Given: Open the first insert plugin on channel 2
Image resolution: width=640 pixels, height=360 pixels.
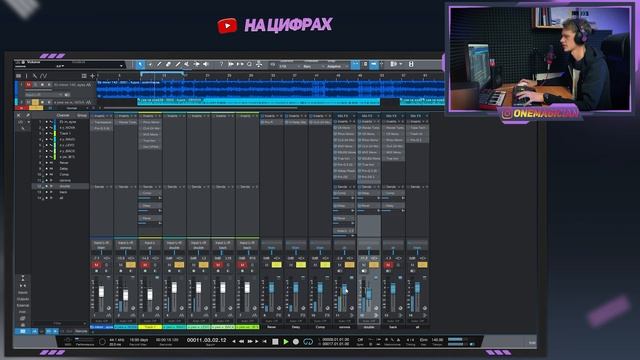Looking at the screenshot, I should click(x=126, y=122).
